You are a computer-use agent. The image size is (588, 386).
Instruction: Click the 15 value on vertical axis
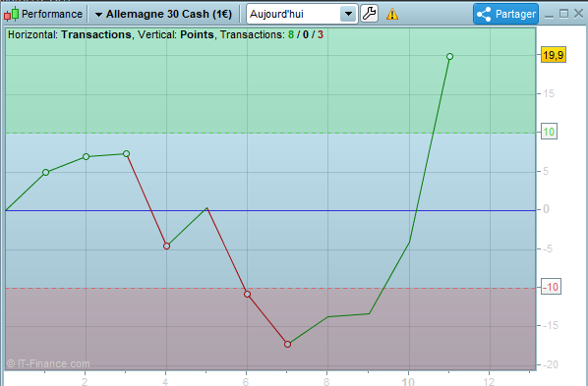click(549, 93)
